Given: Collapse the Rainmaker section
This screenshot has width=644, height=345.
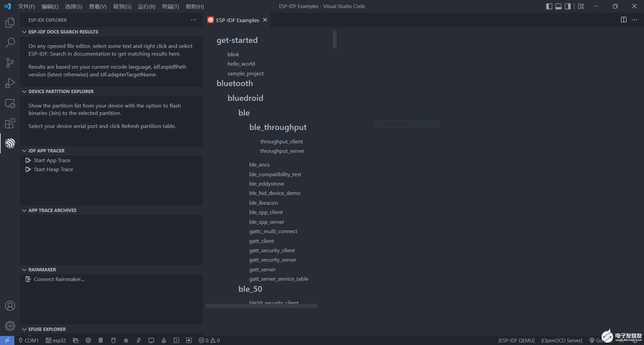Looking at the screenshot, I should pos(111,270).
